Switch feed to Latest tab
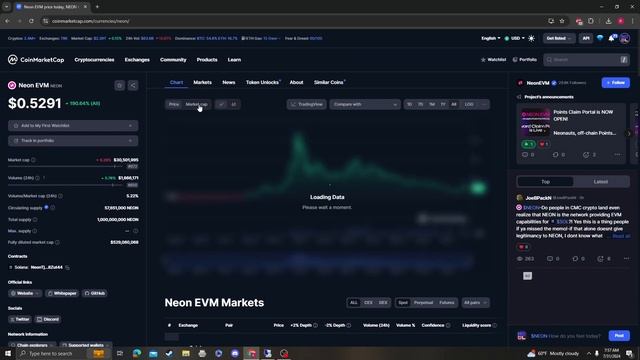This screenshot has width=640, height=360. tap(601, 182)
